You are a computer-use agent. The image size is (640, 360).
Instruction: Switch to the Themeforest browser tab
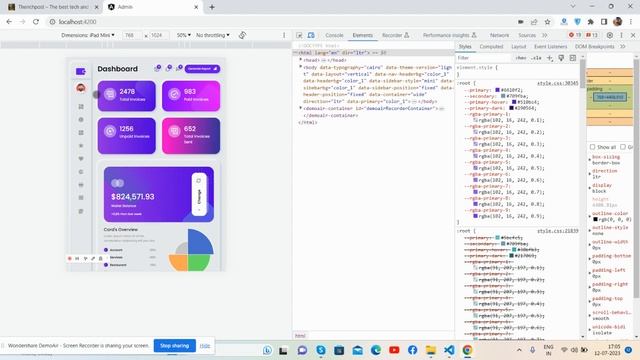(53, 7)
